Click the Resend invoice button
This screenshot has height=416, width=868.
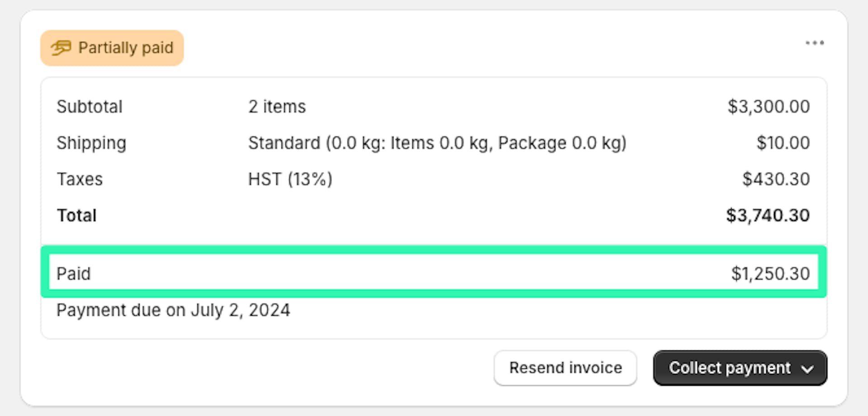click(565, 368)
